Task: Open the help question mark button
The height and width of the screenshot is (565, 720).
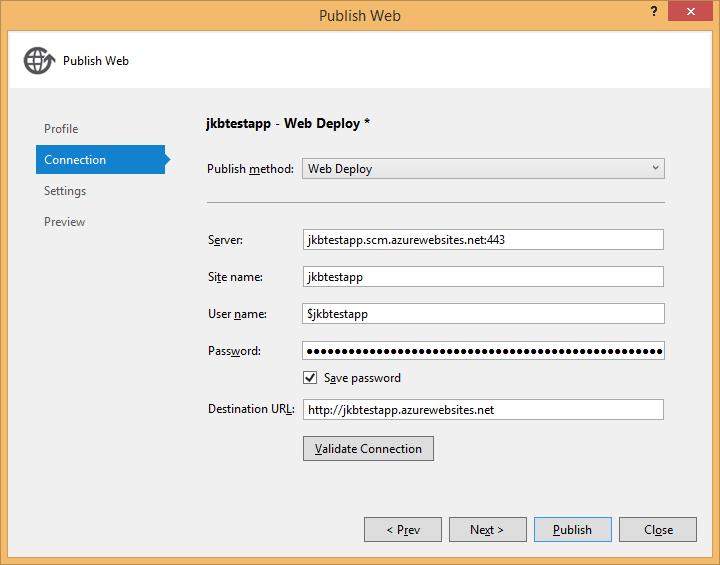Action: tap(654, 11)
